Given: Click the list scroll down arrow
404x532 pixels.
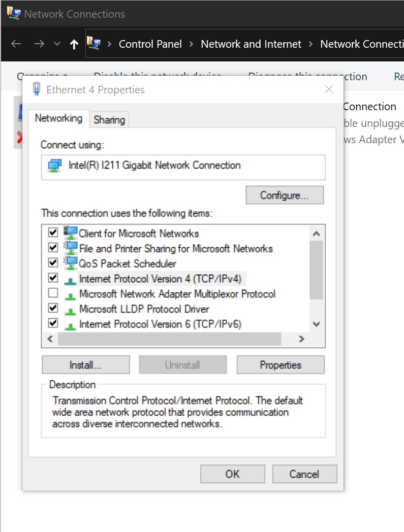Looking at the screenshot, I should click(316, 324).
